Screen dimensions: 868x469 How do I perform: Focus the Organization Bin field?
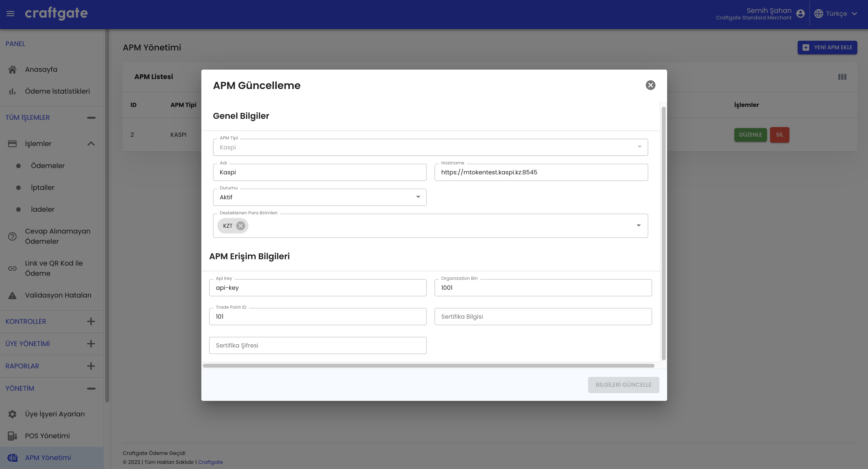point(543,288)
